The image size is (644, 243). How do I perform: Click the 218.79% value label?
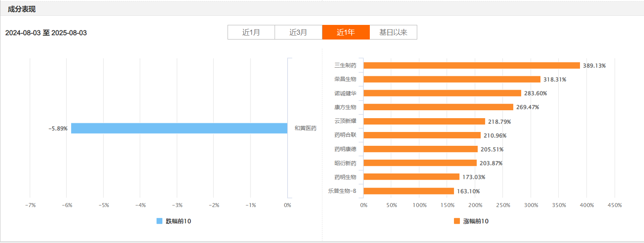pos(500,122)
